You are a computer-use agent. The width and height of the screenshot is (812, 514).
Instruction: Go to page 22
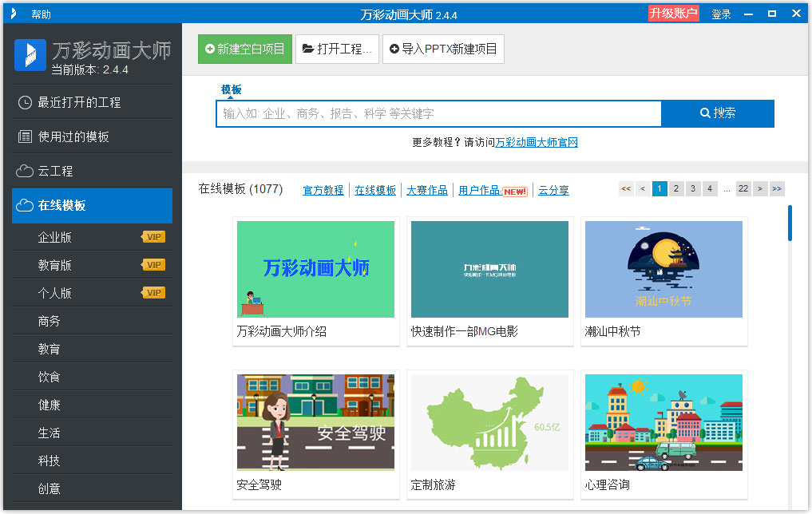743,188
